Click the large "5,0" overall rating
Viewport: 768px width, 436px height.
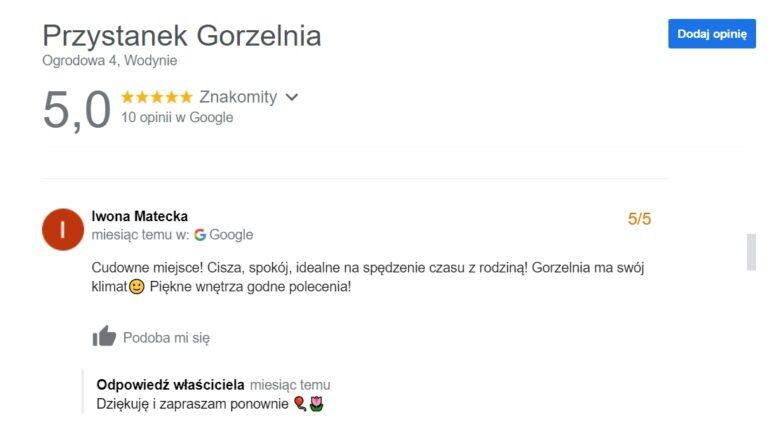click(x=76, y=109)
